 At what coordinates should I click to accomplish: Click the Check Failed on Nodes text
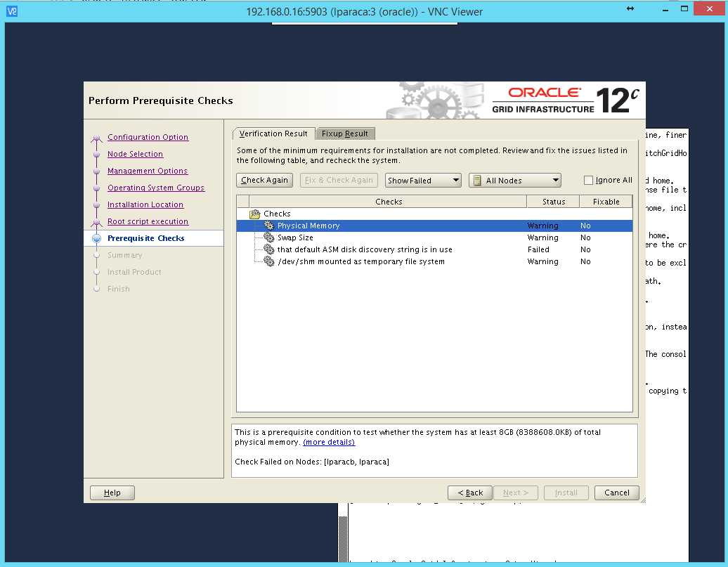tap(312, 462)
